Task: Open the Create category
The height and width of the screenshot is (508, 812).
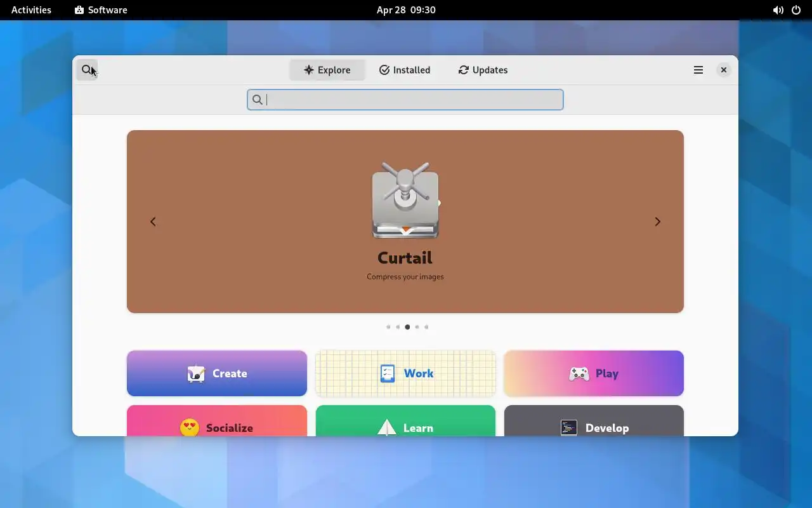Action: 217,373
